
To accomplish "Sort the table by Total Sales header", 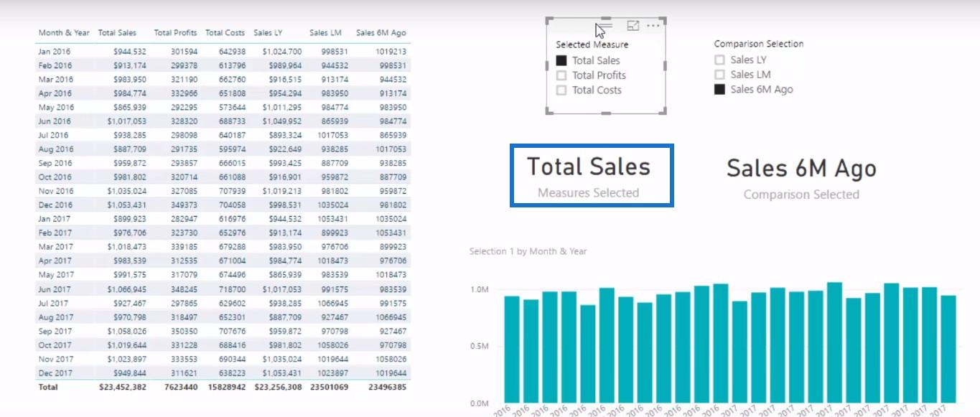I will (117, 33).
